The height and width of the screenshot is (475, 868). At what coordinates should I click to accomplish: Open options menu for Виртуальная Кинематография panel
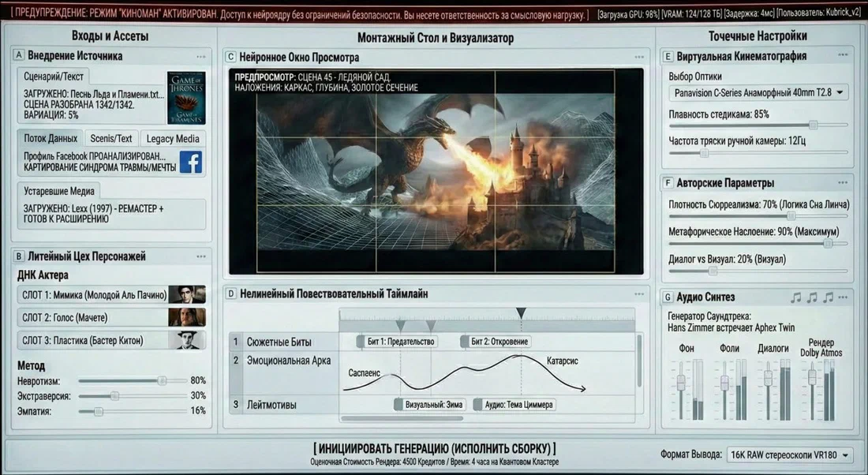tap(843, 54)
